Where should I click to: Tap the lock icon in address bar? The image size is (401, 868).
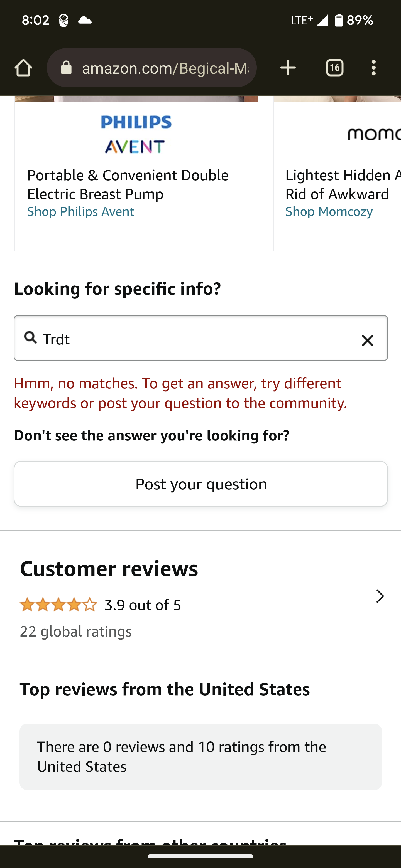tap(67, 68)
